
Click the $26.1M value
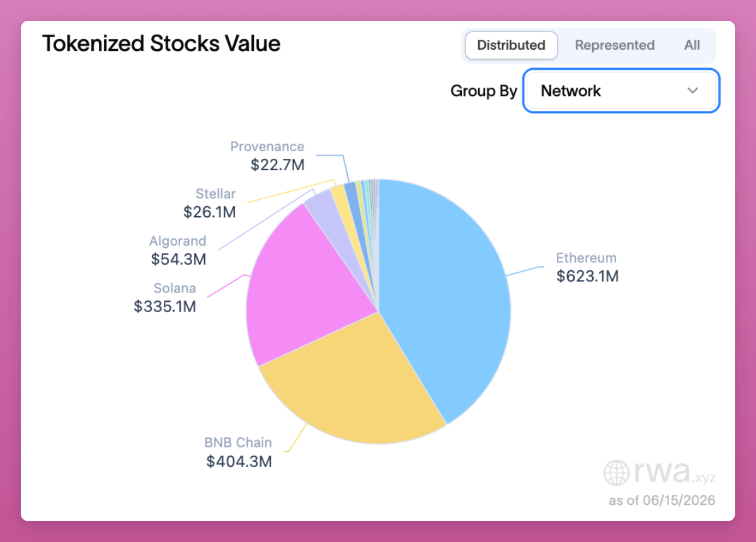(210, 212)
